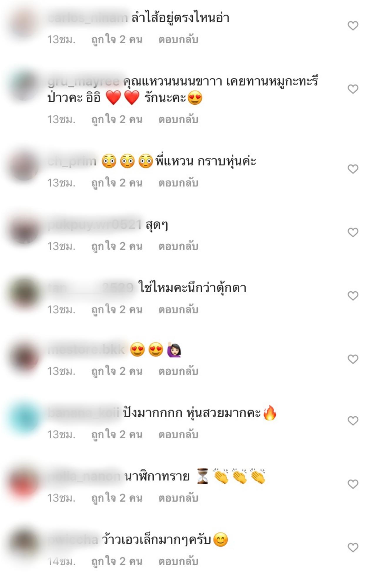Reply to 'ว้าวเอวเล็กมากๆครับ' comment
The image size is (376, 588).
[x=178, y=561]
